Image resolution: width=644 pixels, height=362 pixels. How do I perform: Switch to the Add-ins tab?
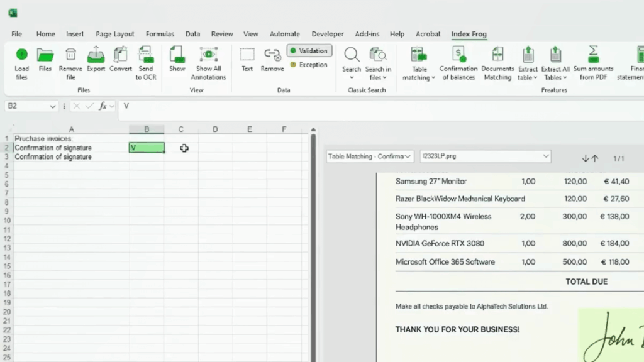click(367, 34)
